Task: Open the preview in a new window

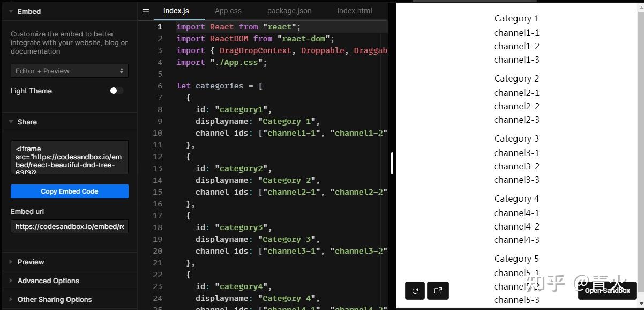Action: tap(438, 291)
